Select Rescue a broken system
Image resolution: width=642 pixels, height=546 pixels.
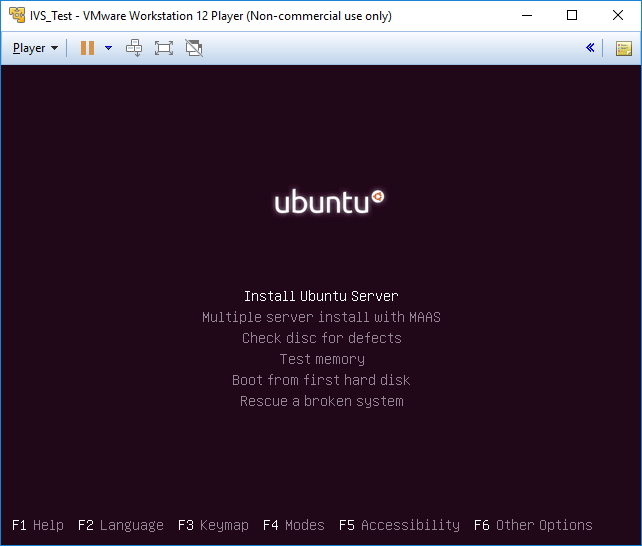[321, 402]
